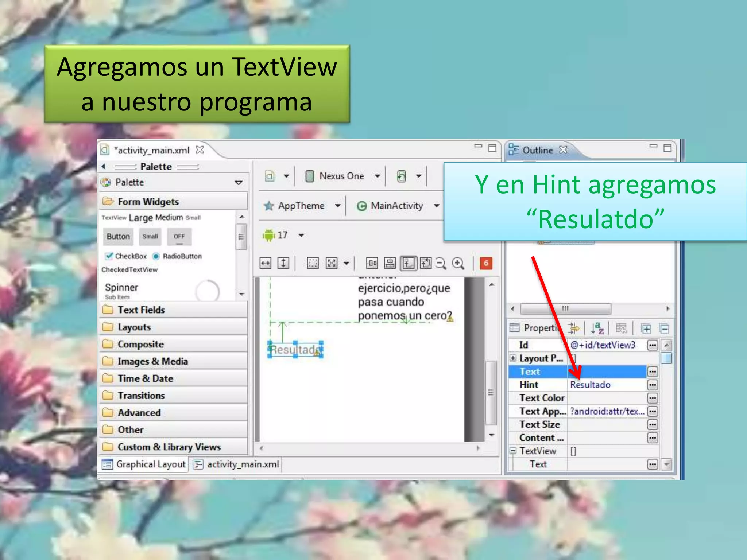This screenshot has height=560, width=747.
Task: Click the emulate real size icon
Action: (409, 263)
